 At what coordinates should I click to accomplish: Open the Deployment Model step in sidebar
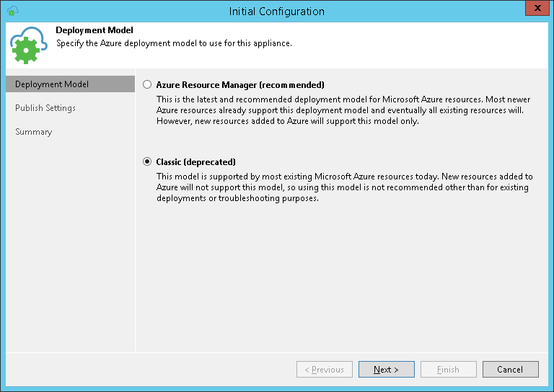point(52,84)
